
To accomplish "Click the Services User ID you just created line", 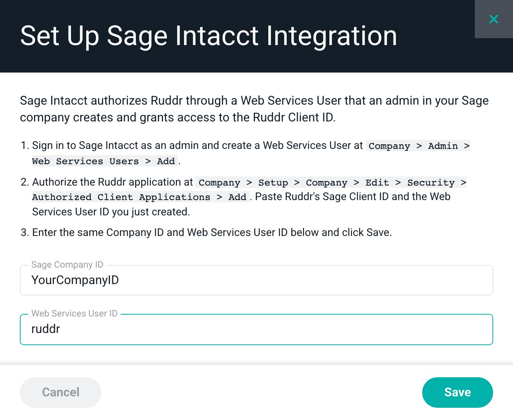I will tap(111, 212).
